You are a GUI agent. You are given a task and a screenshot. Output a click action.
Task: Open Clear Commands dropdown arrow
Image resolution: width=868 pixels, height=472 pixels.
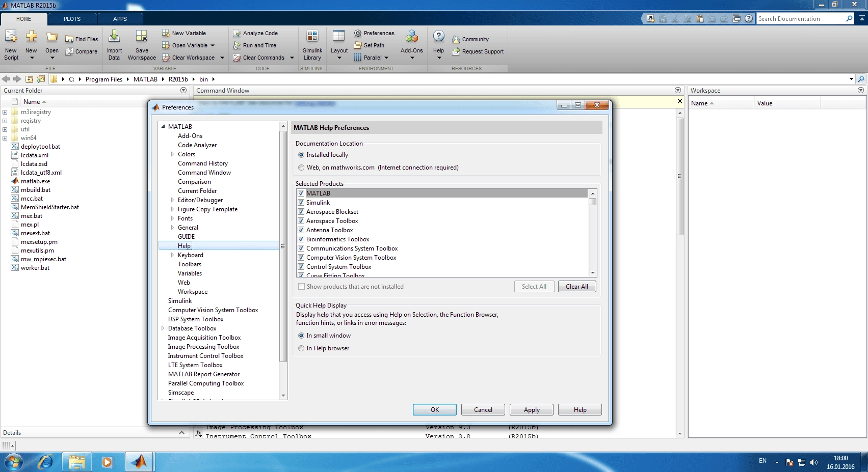click(292, 58)
